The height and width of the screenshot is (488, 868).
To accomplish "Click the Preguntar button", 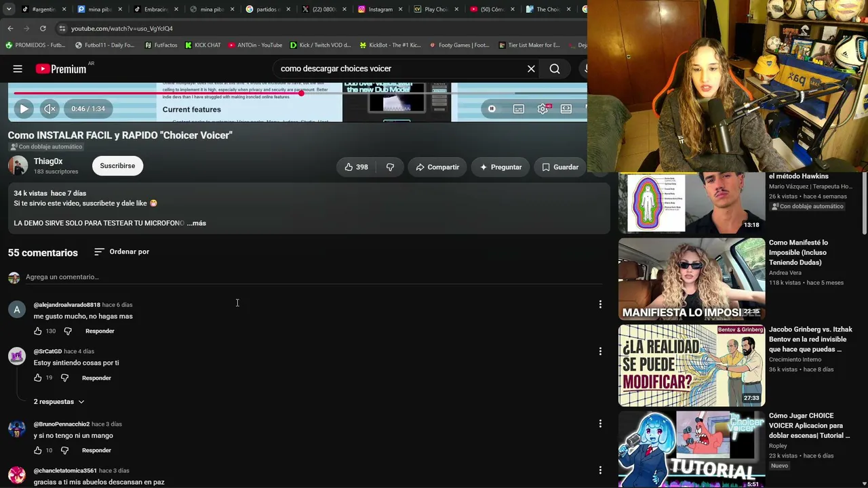I will (500, 167).
